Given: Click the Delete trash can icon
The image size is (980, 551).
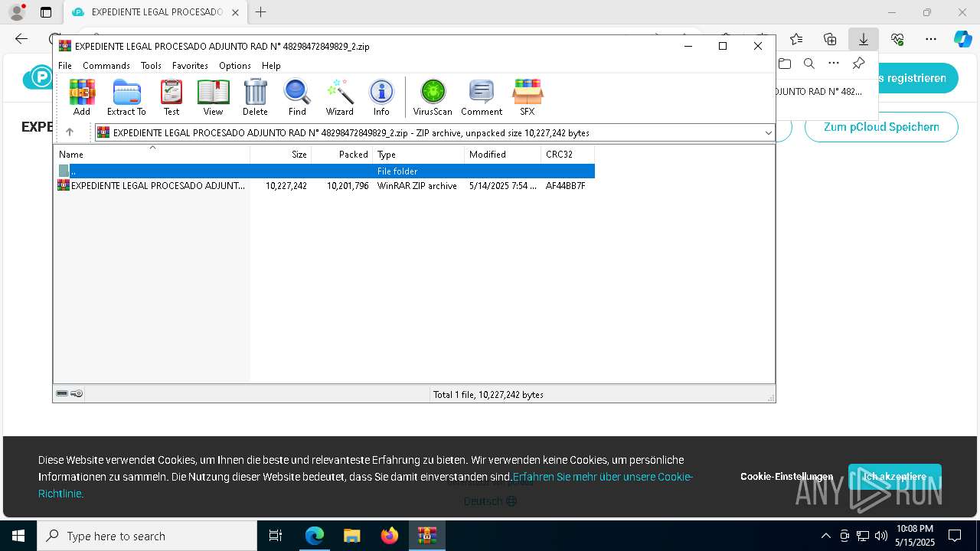Looking at the screenshot, I should 255,97.
